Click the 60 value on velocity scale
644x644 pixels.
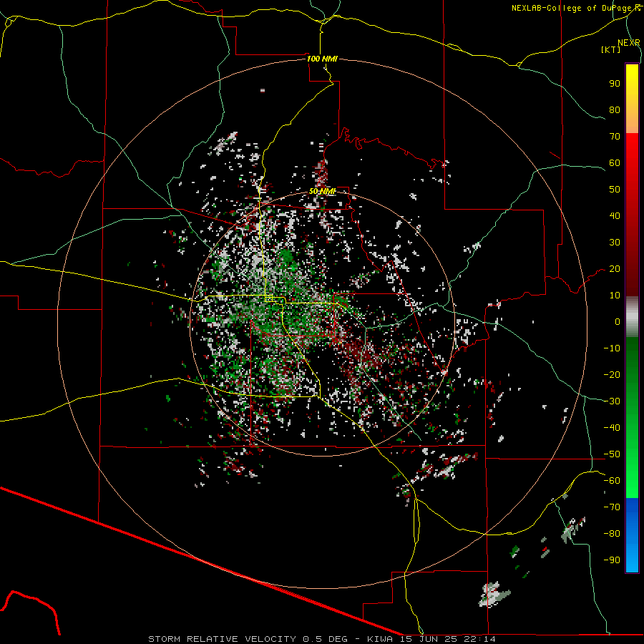tap(615, 163)
